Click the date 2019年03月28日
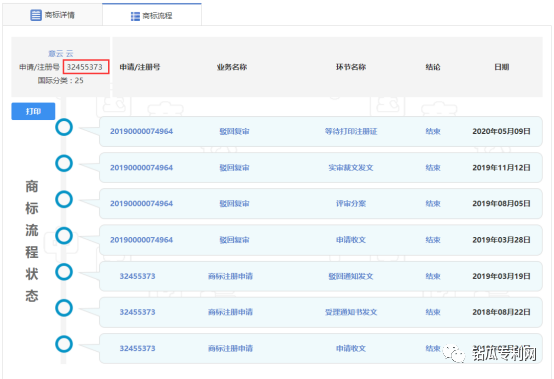This screenshot has width=554, height=379. 501,240
